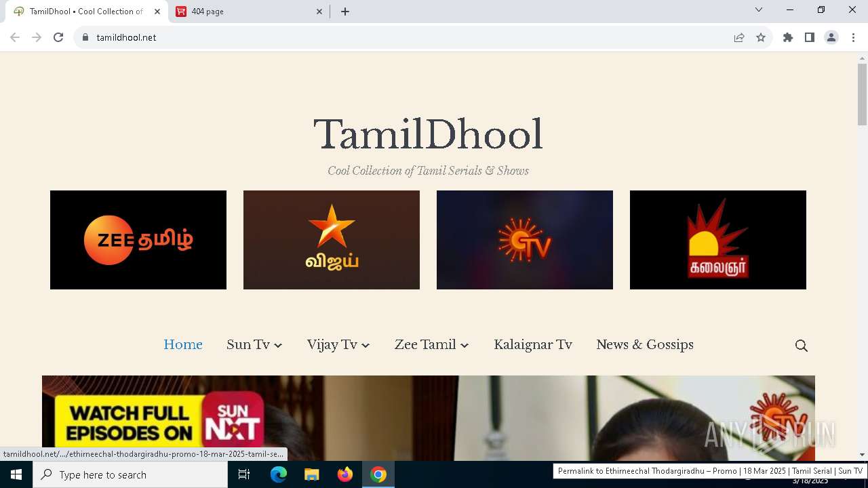Open the Windows Start menu
Screen dimensions: 868x488
coord(16,474)
